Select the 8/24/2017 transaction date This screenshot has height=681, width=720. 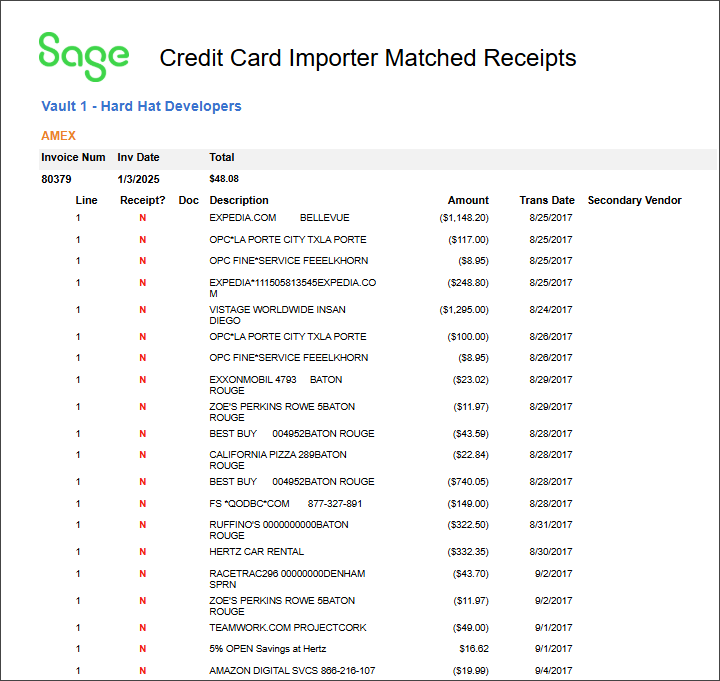point(551,310)
